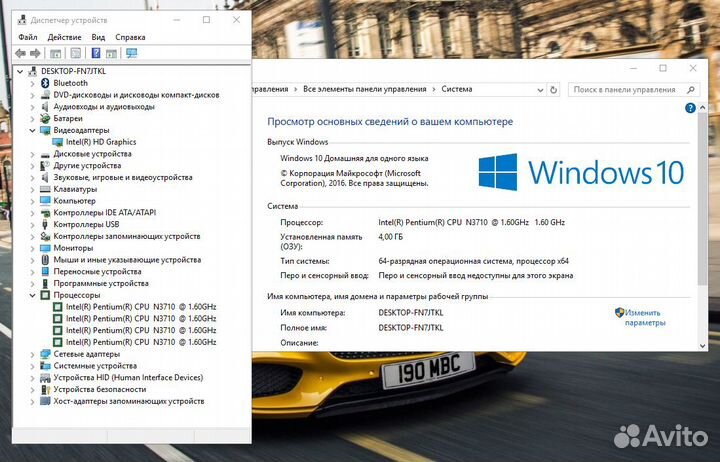Click the scroll-up arrow in System window
The image size is (720, 462).
point(703,108)
